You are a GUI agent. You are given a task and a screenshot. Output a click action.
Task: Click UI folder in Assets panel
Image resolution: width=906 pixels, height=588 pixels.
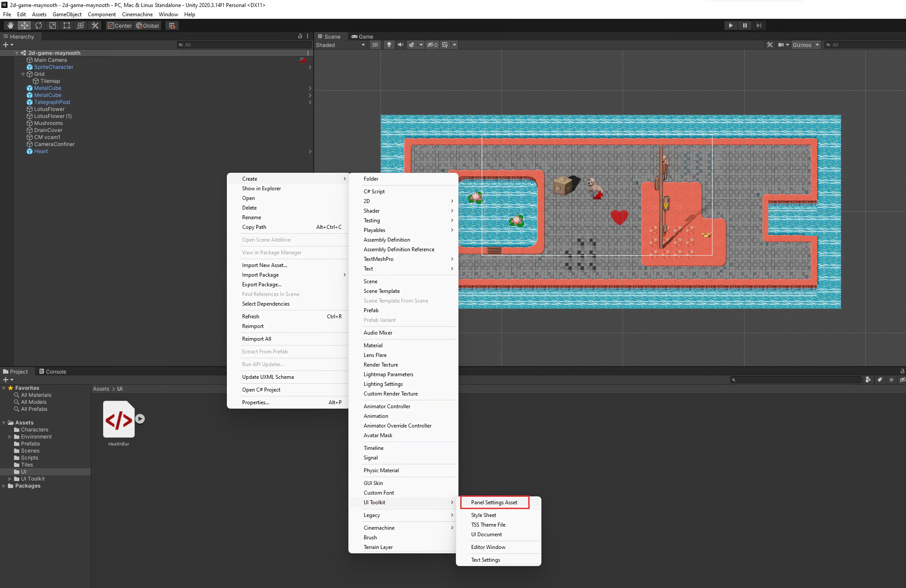pyautogui.click(x=23, y=471)
